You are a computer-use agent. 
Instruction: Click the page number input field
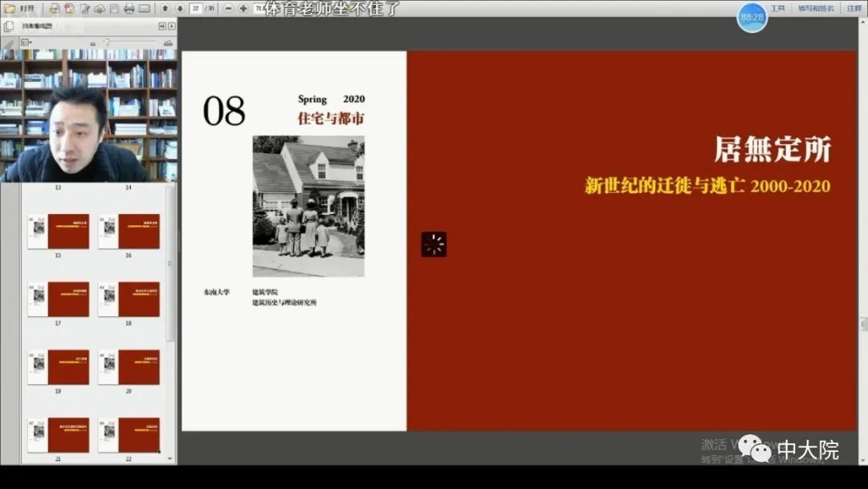(x=195, y=8)
